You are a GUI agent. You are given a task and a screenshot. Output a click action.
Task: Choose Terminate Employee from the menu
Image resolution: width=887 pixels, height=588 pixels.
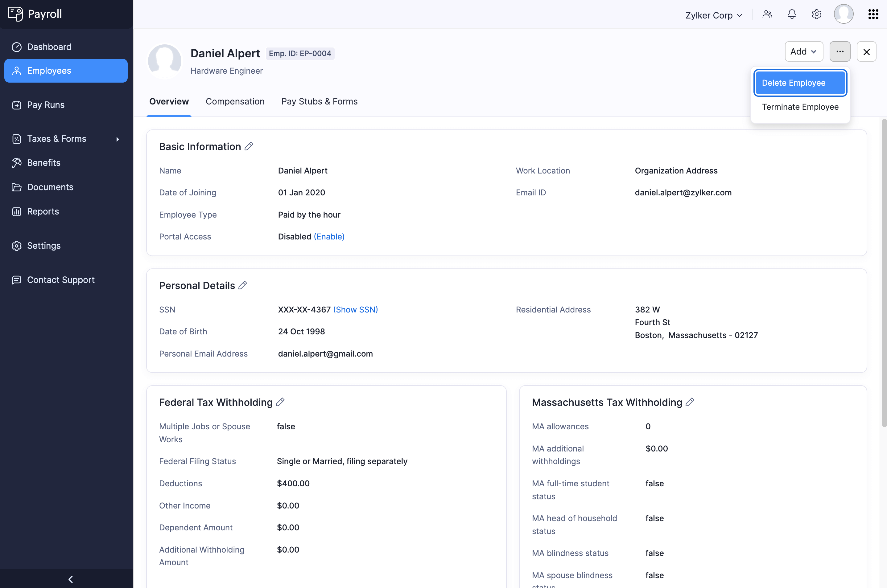[x=800, y=107]
